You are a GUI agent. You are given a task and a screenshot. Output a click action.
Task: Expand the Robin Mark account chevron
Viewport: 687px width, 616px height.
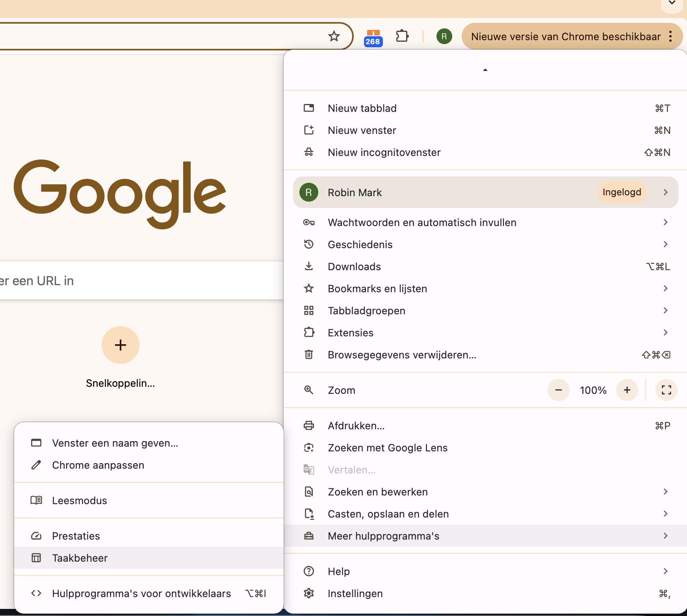(666, 192)
